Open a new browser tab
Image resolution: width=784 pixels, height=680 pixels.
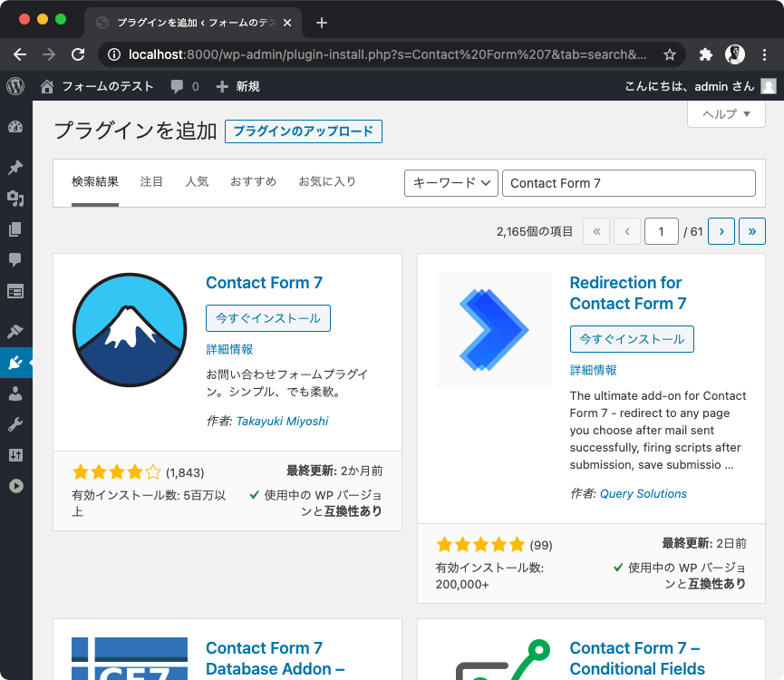[x=322, y=23]
